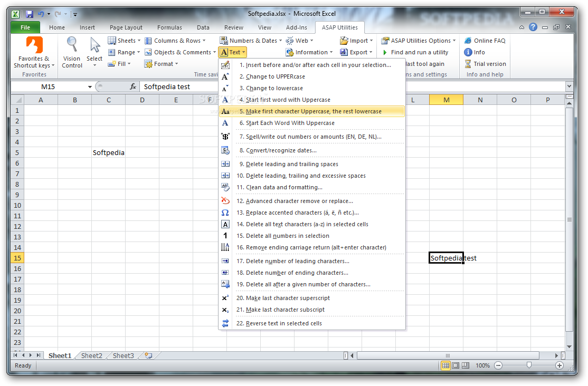The image size is (588, 386).
Task: Click icon for Change to lowercase
Action: 225,89
